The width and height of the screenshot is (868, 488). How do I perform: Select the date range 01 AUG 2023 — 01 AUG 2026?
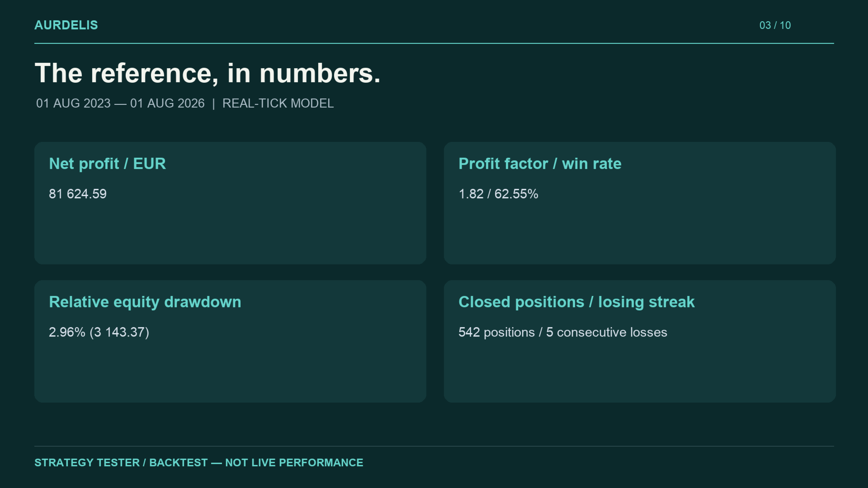pos(120,103)
